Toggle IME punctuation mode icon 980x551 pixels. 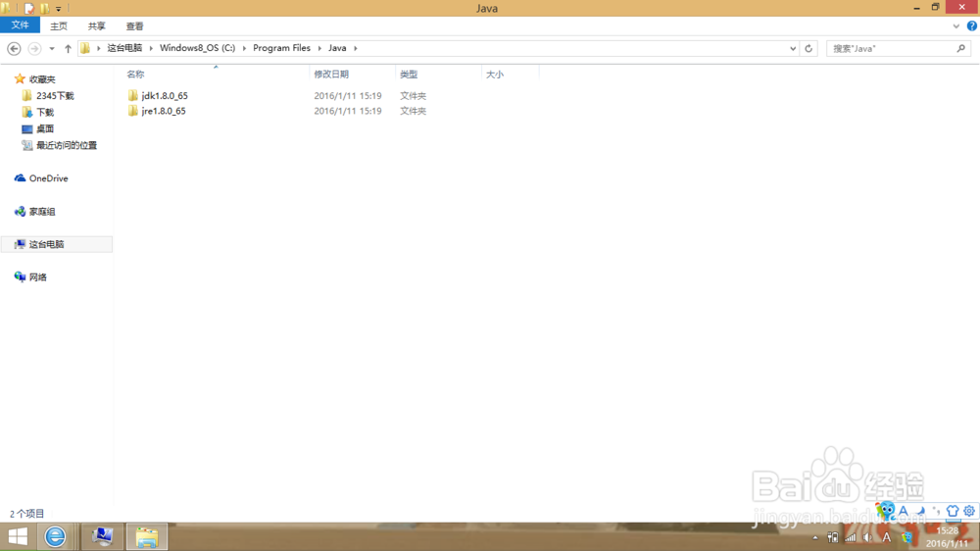click(x=936, y=511)
